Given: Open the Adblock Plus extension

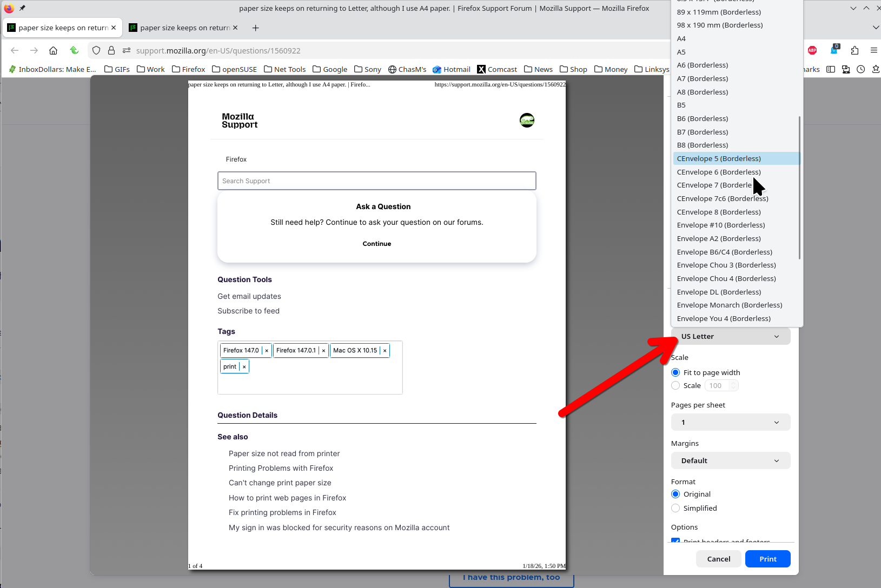Looking at the screenshot, I should pos(812,50).
